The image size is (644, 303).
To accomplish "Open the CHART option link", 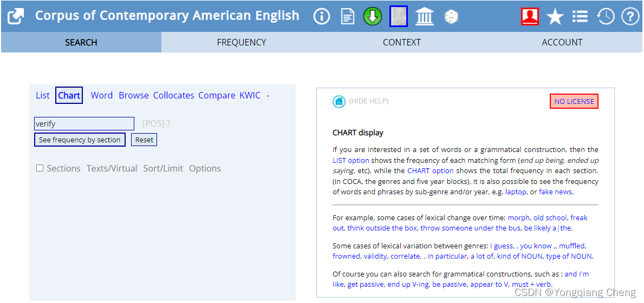I will (x=431, y=170).
